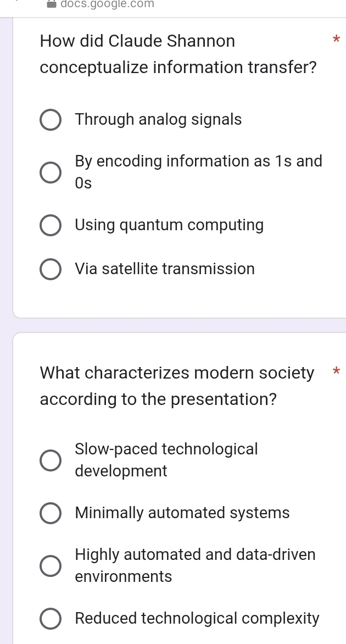Select radio for 'Highly automated and data-driven environments'
This screenshot has width=346, height=644.
coord(51,565)
